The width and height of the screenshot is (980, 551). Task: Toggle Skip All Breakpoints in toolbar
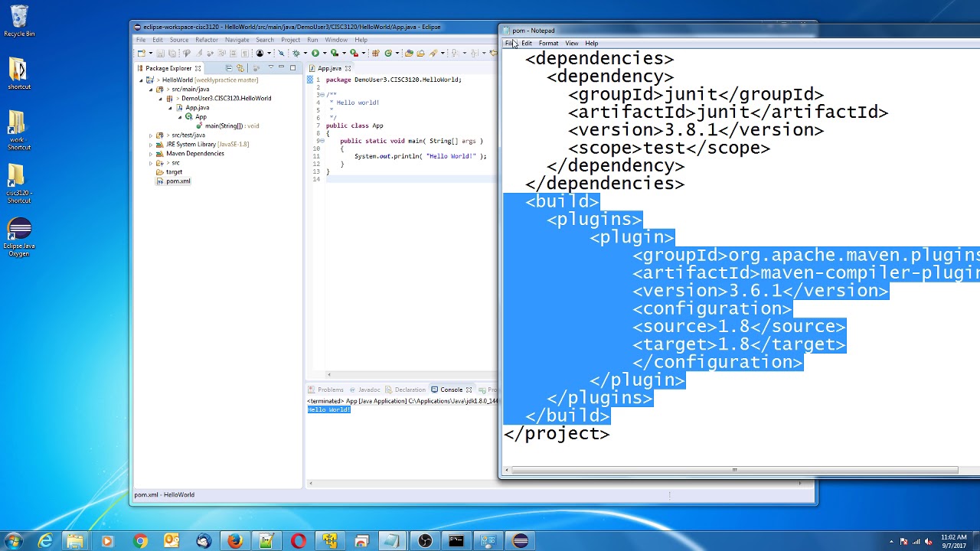tap(281, 53)
